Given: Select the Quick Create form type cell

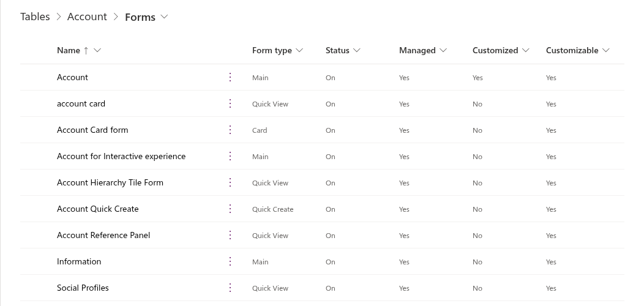Looking at the screenshot, I should click(x=272, y=209).
